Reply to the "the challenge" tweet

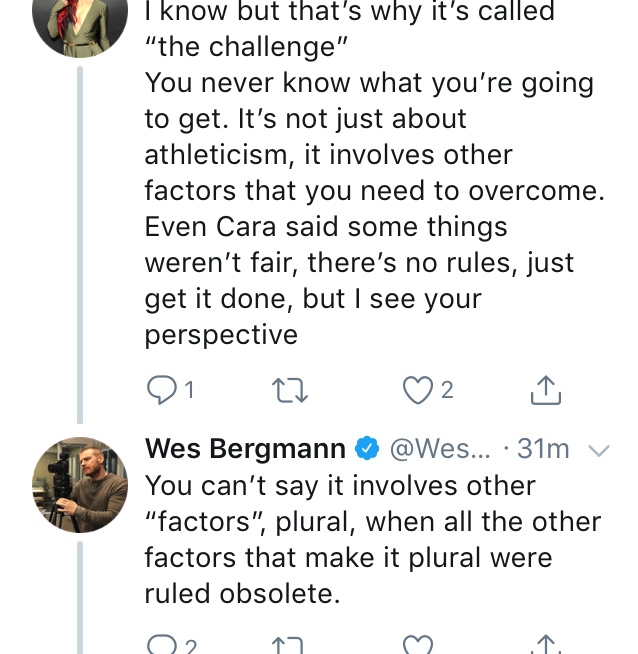(161, 390)
